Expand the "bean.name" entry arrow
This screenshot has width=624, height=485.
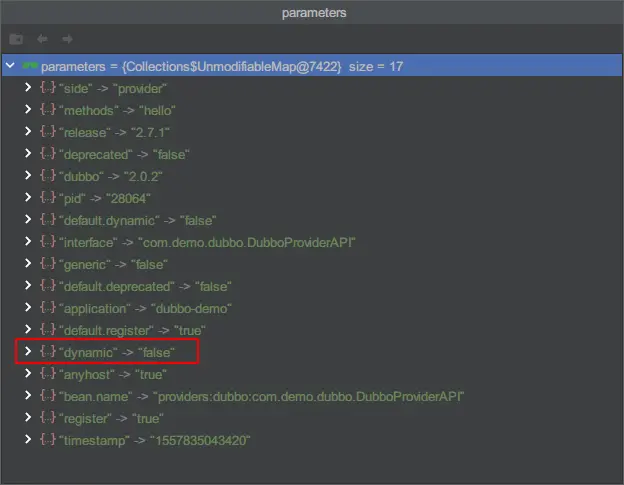pyautogui.click(x=28, y=395)
